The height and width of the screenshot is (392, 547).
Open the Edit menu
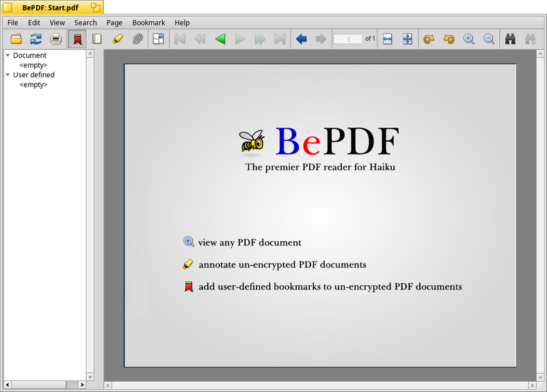click(x=34, y=23)
